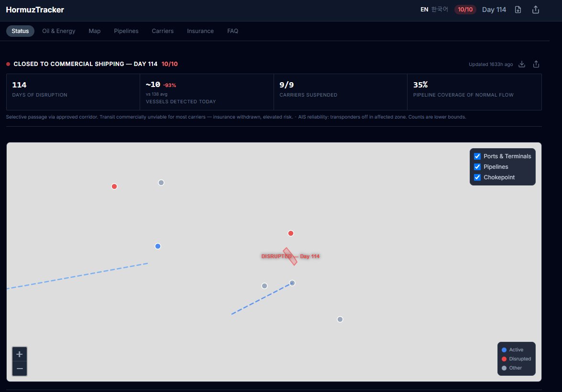Image resolution: width=562 pixels, height=392 pixels.
Task: Click the Carriers Suspended stat card
Action: click(341, 92)
